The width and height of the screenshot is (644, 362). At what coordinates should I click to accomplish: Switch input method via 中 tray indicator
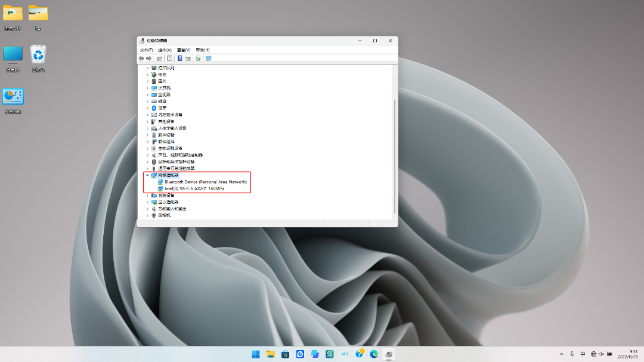pyautogui.click(x=583, y=354)
